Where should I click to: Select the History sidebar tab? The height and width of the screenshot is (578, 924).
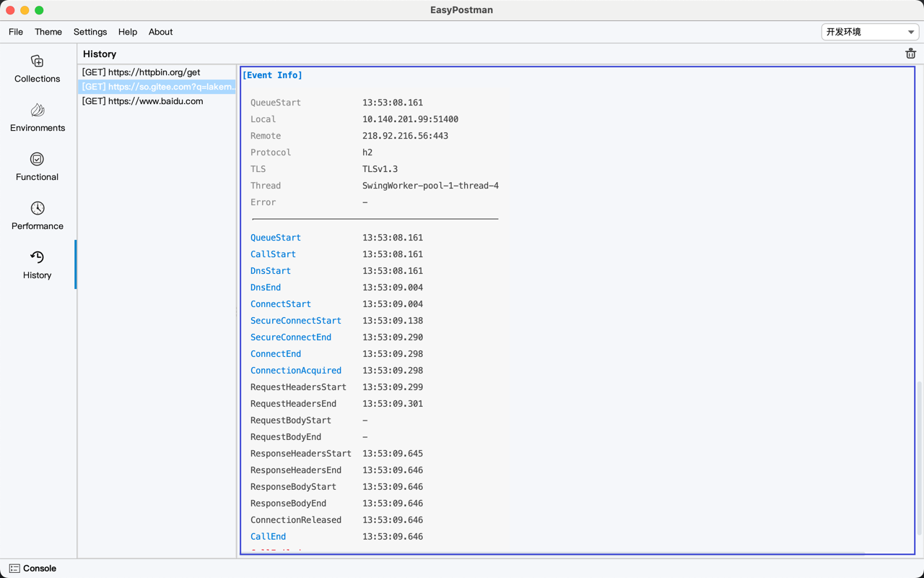(38, 265)
